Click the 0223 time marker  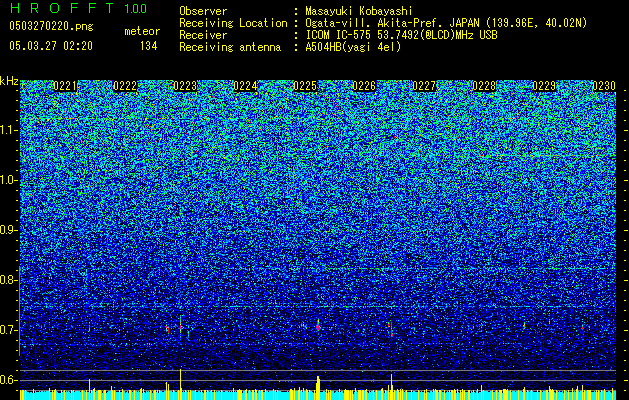click(x=185, y=86)
